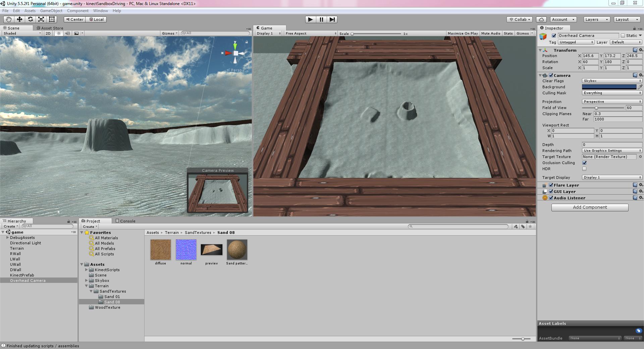Disable the GUI Layer component

(x=551, y=191)
